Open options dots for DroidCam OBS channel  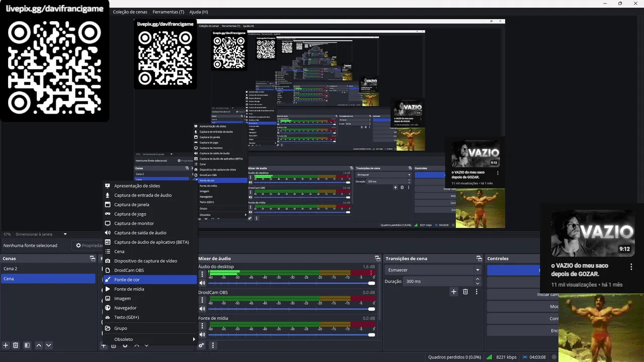click(x=202, y=300)
